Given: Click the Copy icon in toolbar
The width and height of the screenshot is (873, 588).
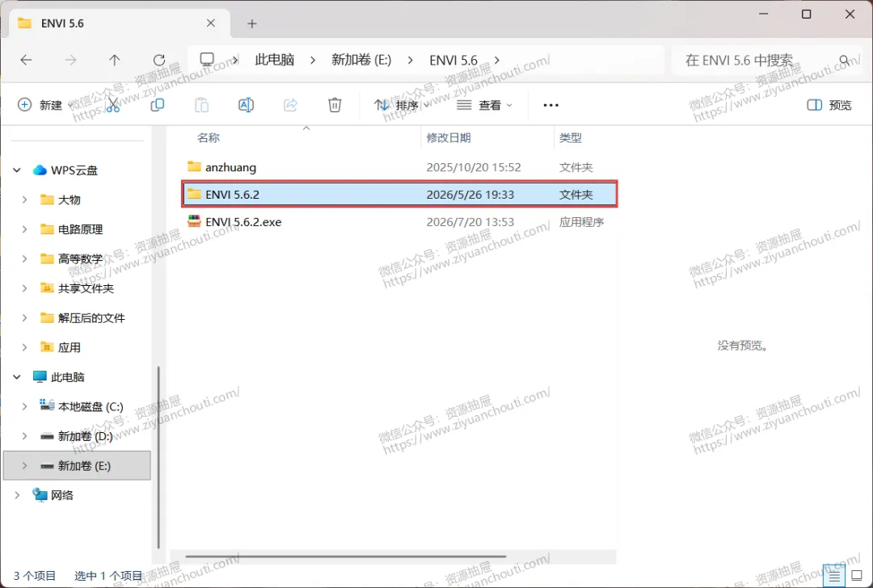Looking at the screenshot, I should 158,104.
